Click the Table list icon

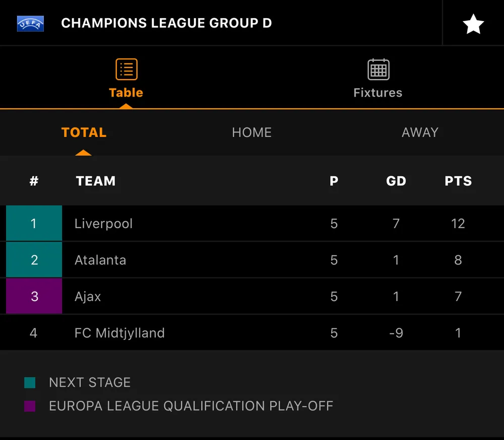click(126, 69)
